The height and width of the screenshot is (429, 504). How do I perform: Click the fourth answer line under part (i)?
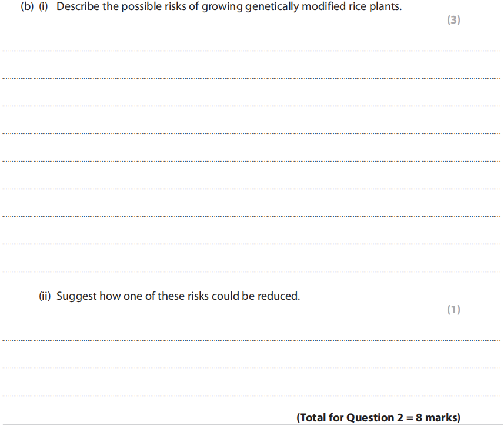click(x=252, y=133)
